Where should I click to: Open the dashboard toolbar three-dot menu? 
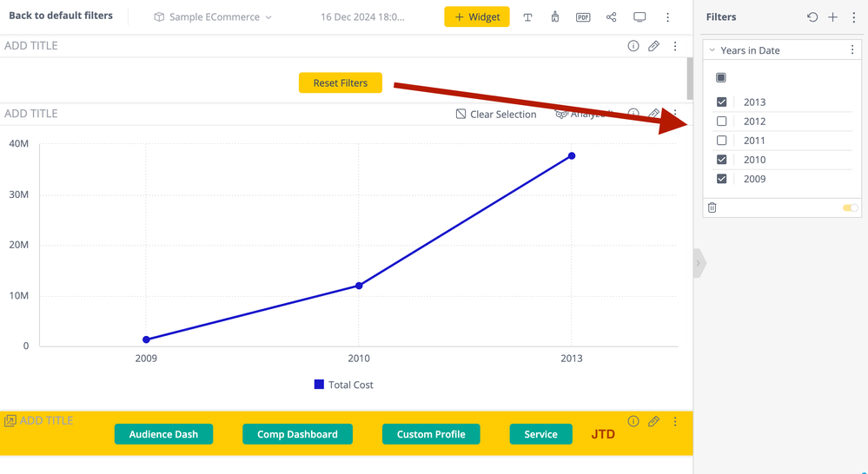coord(667,17)
